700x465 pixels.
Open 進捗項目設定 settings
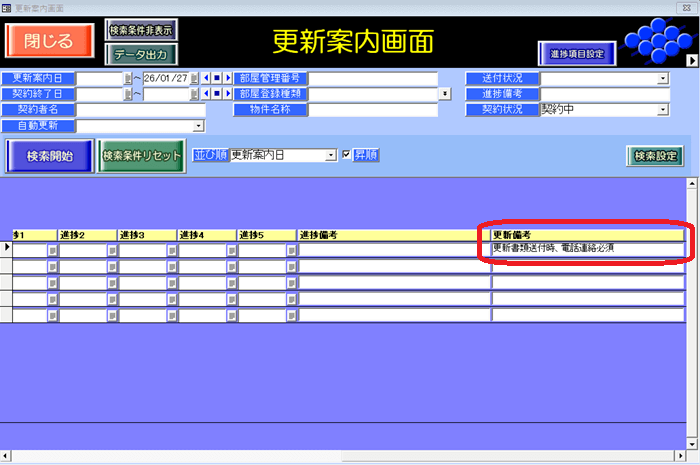[576, 53]
